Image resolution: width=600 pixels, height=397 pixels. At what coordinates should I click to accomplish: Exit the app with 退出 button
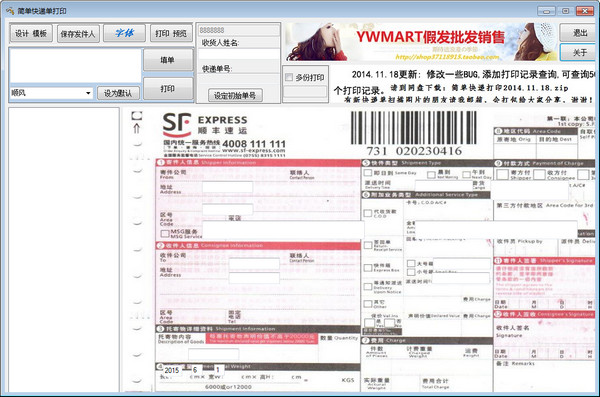pyautogui.click(x=579, y=33)
